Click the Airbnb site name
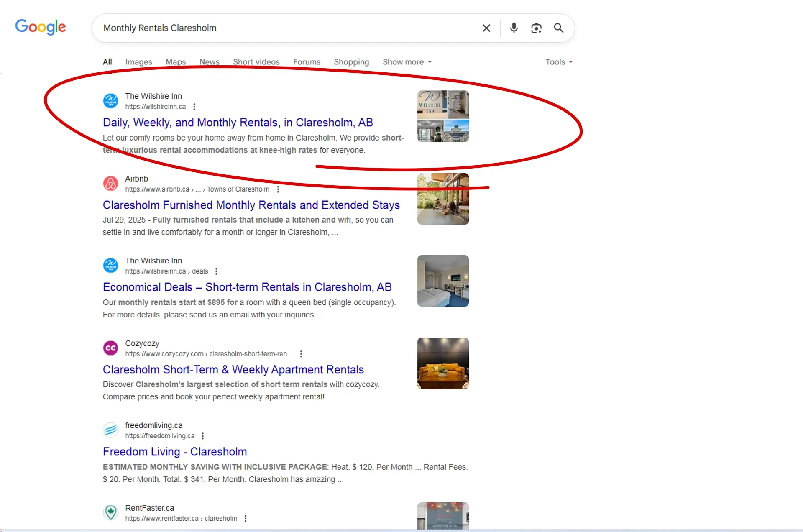 (137, 179)
